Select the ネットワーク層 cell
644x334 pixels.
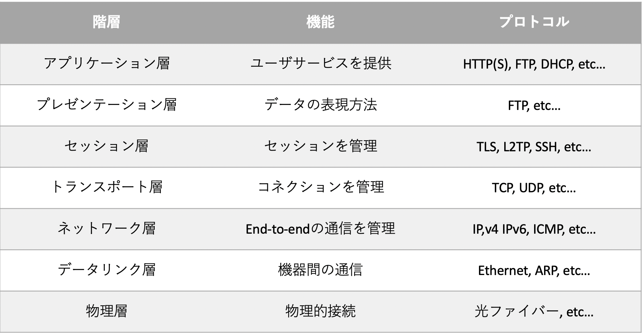pos(107,229)
